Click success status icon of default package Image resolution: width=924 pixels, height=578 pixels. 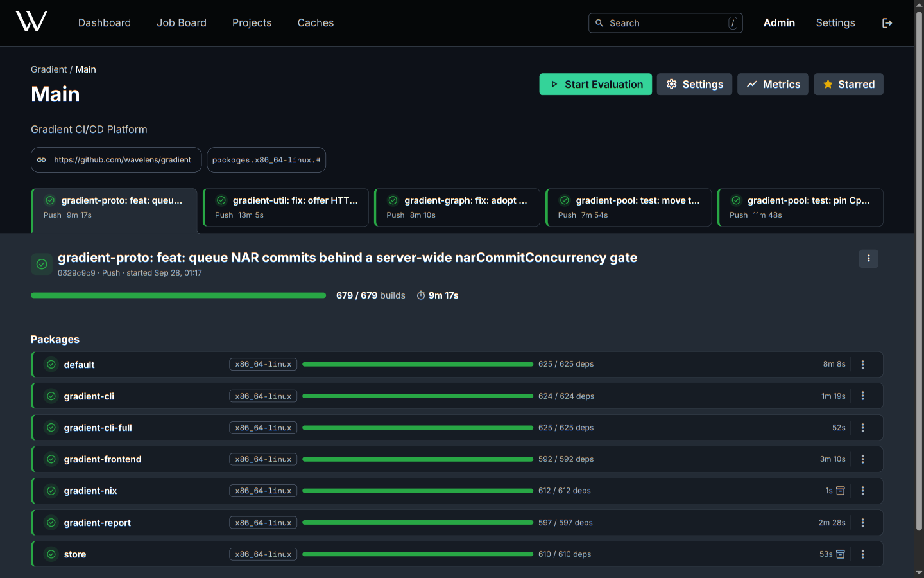click(x=51, y=365)
